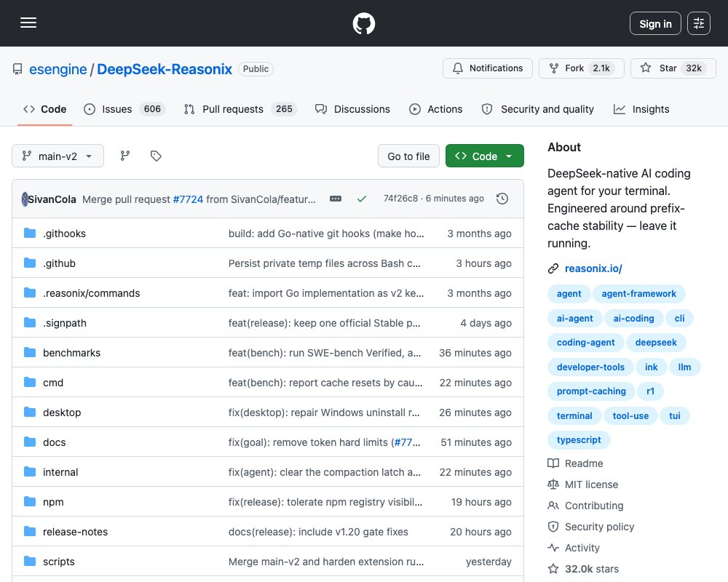Viewport: 728px width, 582px height.
Task: Open the DeepSeek-Reasonix repository link
Action: tap(165, 69)
